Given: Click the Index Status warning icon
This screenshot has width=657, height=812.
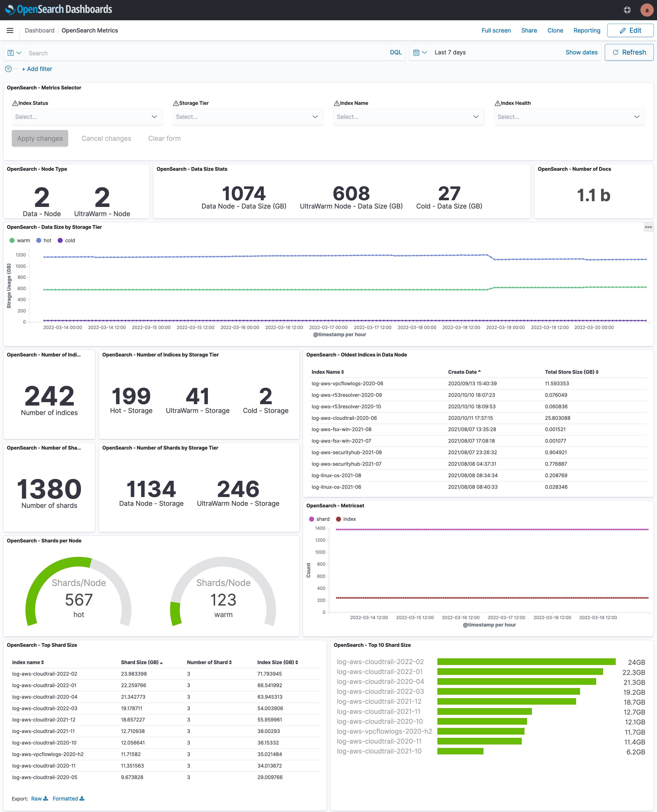Looking at the screenshot, I should (15, 103).
